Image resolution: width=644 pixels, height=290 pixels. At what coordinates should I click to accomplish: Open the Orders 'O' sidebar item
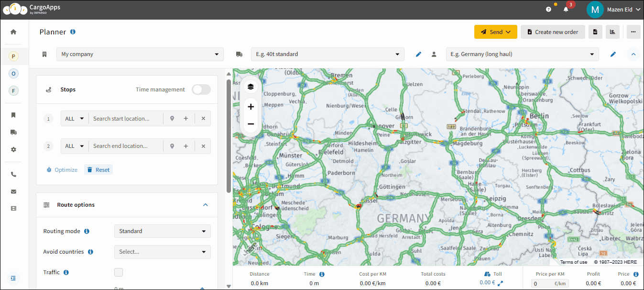click(x=13, y=74)
